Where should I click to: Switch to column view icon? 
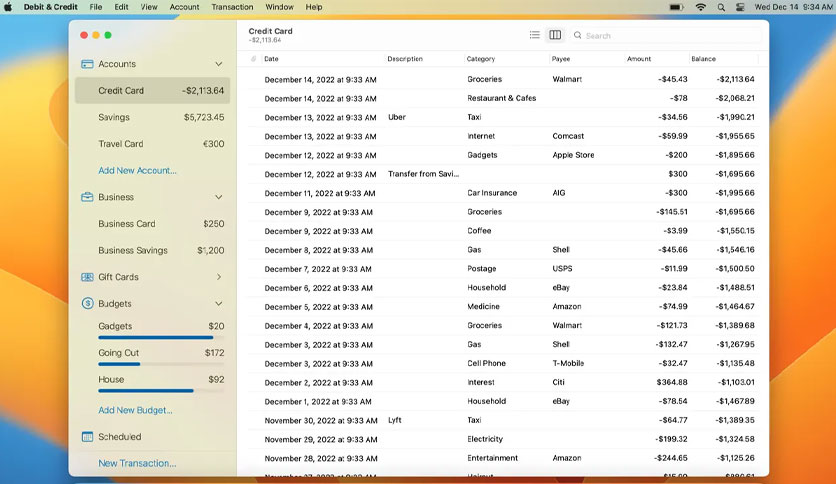[x=555, y=35]
